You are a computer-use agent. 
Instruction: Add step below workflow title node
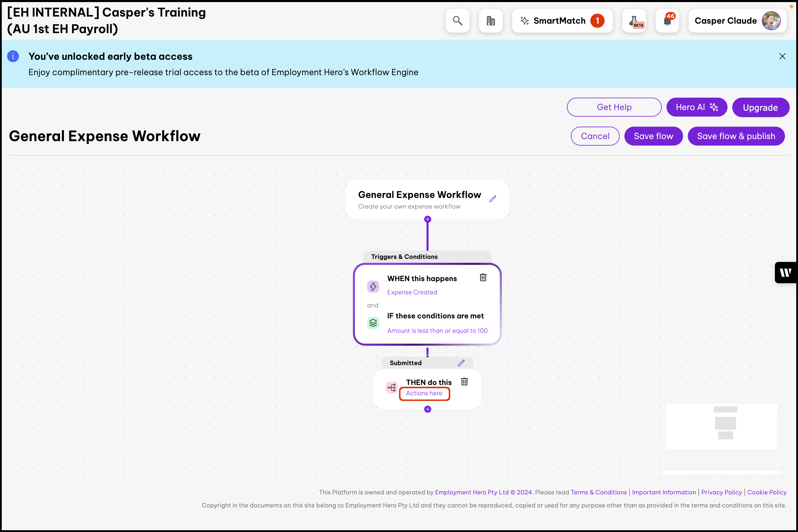coord(427,220)
